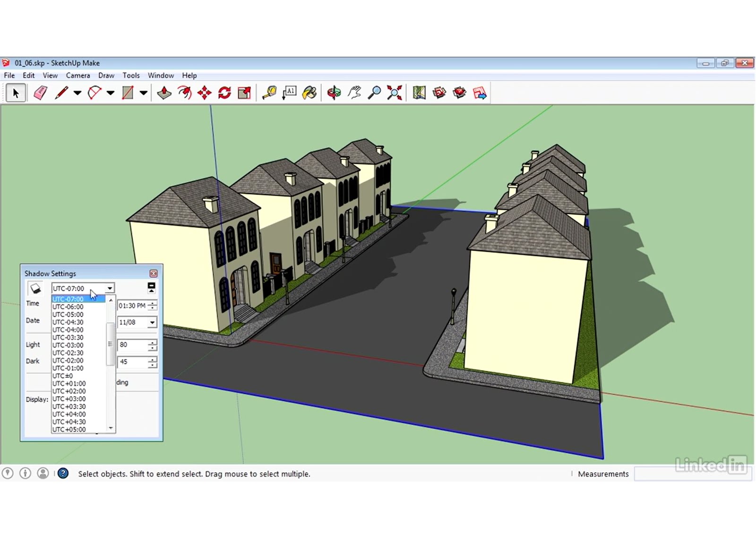Pick UTC-02:00 from the list
756x534 pixels.
(x=78, y=360)
